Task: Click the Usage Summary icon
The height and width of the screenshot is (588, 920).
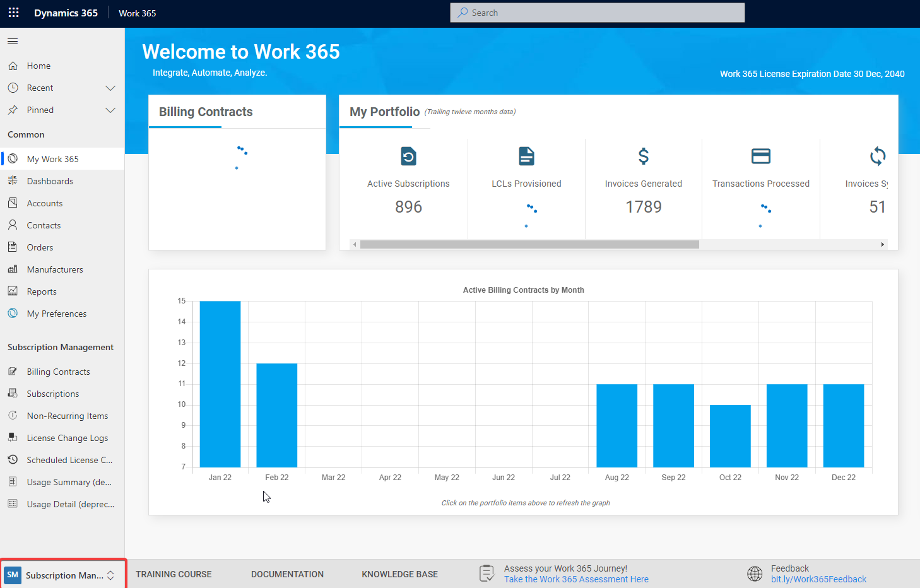Action: 13,482
